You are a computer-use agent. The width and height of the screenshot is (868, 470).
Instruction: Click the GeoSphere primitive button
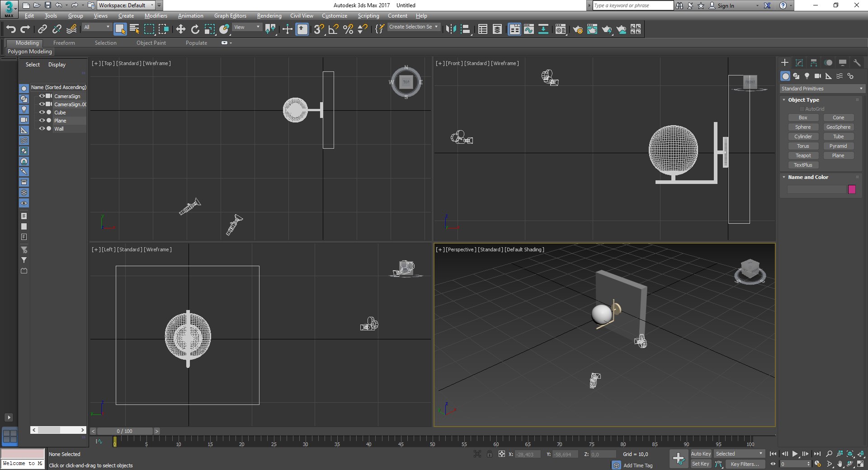(838, 127)
